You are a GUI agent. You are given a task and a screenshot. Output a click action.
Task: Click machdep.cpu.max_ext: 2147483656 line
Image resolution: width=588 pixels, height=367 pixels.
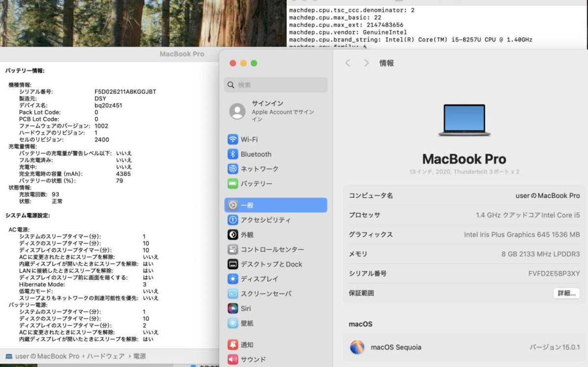346,25
